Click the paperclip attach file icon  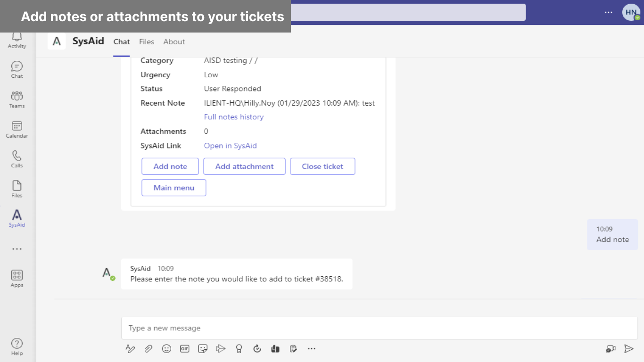point(148,349)
